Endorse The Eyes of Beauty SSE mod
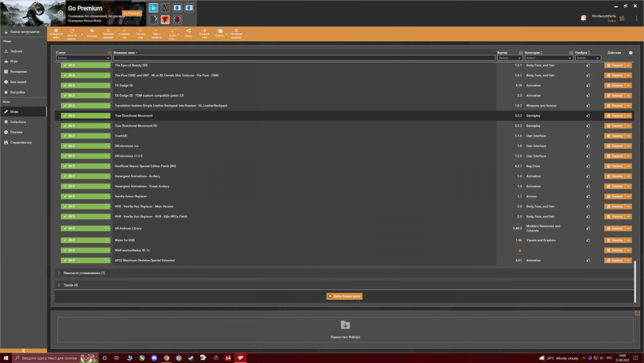Image resolution: width=644 pixels, height=363 pixels. tap(588, 65)
